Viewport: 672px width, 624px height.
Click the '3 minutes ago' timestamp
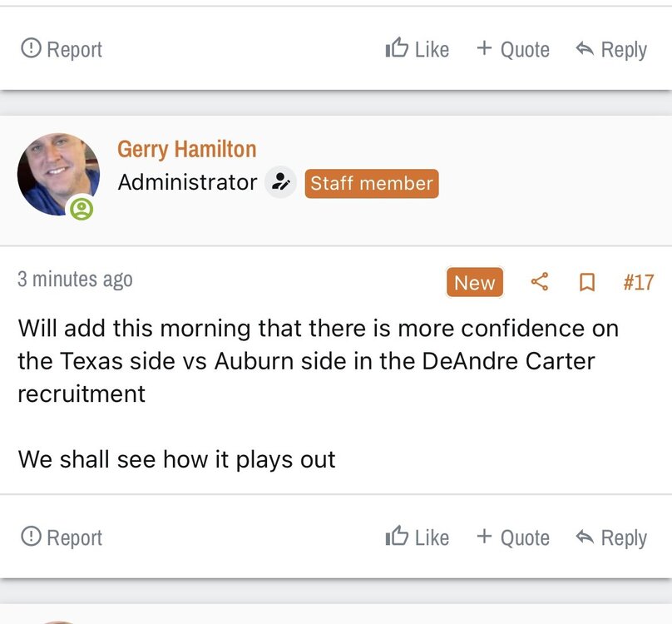(75, 280)
